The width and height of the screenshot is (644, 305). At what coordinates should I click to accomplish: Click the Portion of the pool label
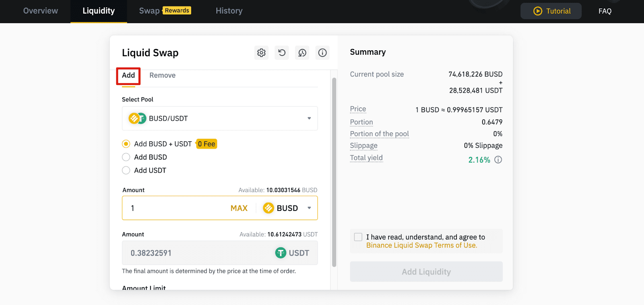point(379,134)
